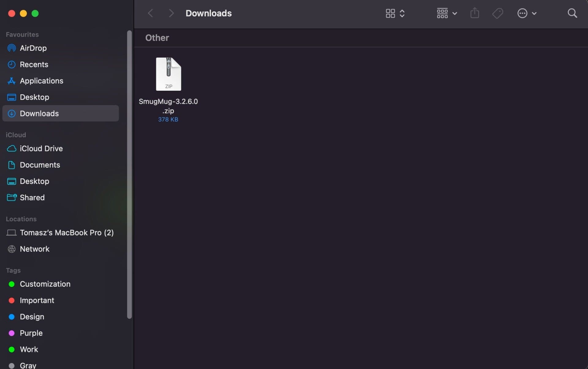Expand the view options chevron
588x369 pixels.
pos(402,13)
